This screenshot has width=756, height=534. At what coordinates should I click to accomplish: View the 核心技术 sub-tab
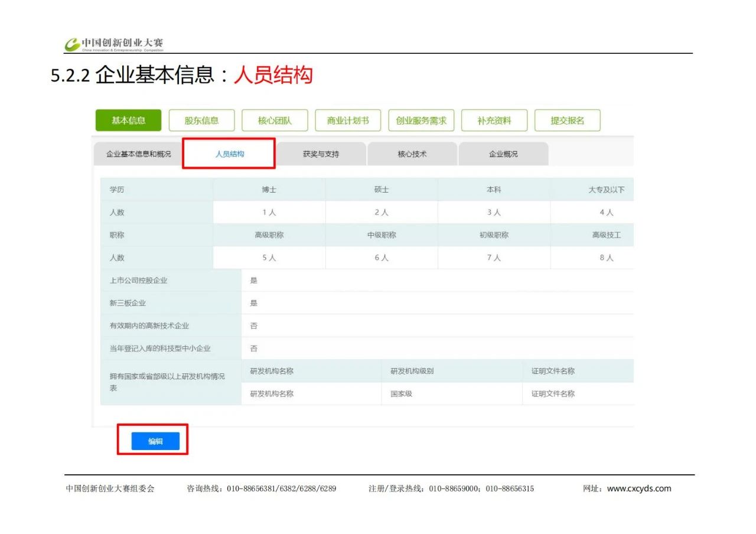click(412, 154)
